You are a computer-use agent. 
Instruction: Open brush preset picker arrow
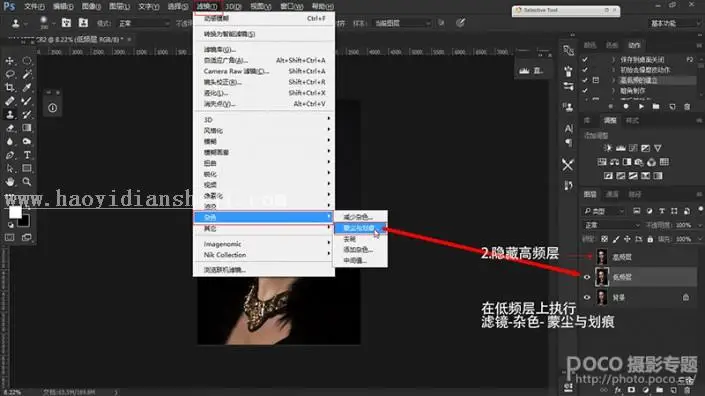(53, 23)
